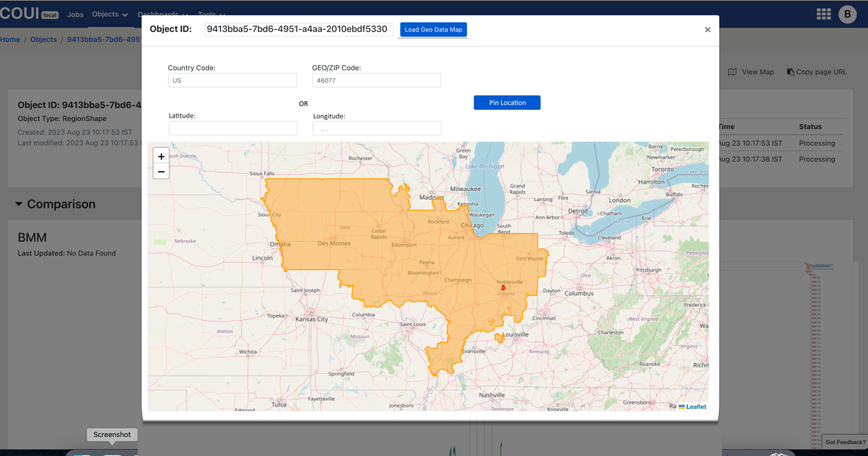Click the Nashville label on the map
This screenshot has height=456, width=868.
492,395
